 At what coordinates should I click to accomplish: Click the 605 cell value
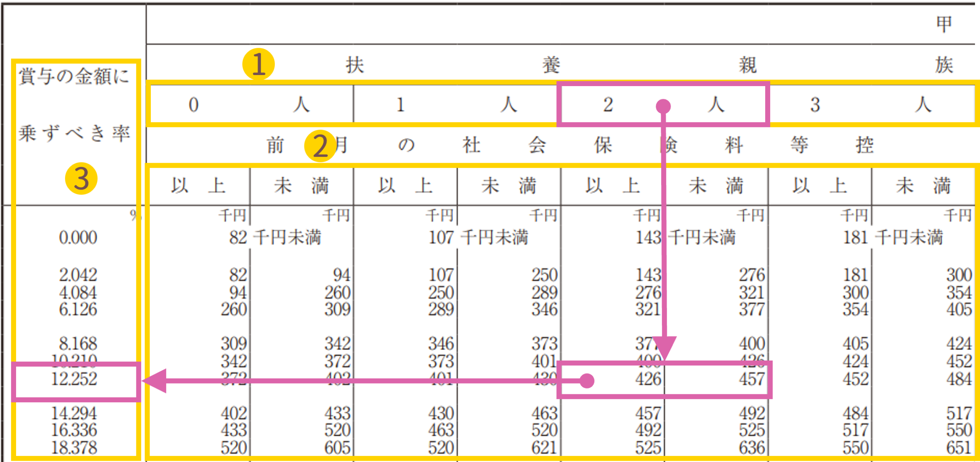(x=337, y=447)
